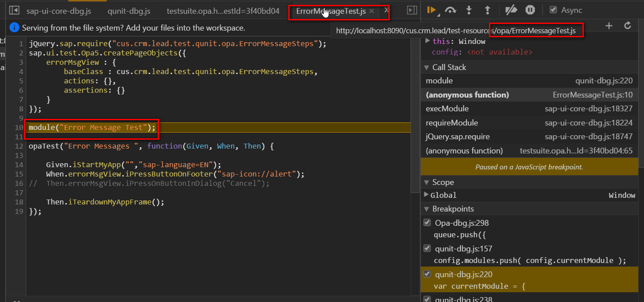Select the ErrorMessageTest.js:10 anonymous function frame
This screenshot has height=302, width=644.
pos(529,95)
